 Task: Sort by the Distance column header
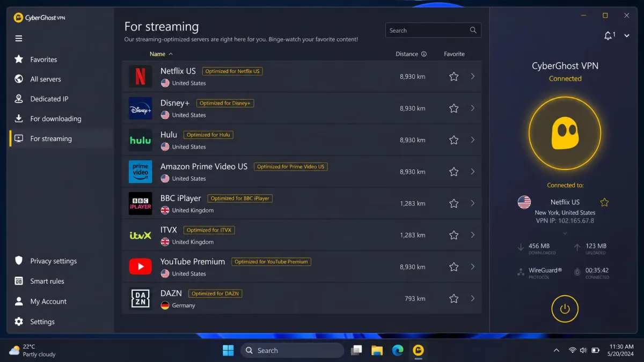407,54
